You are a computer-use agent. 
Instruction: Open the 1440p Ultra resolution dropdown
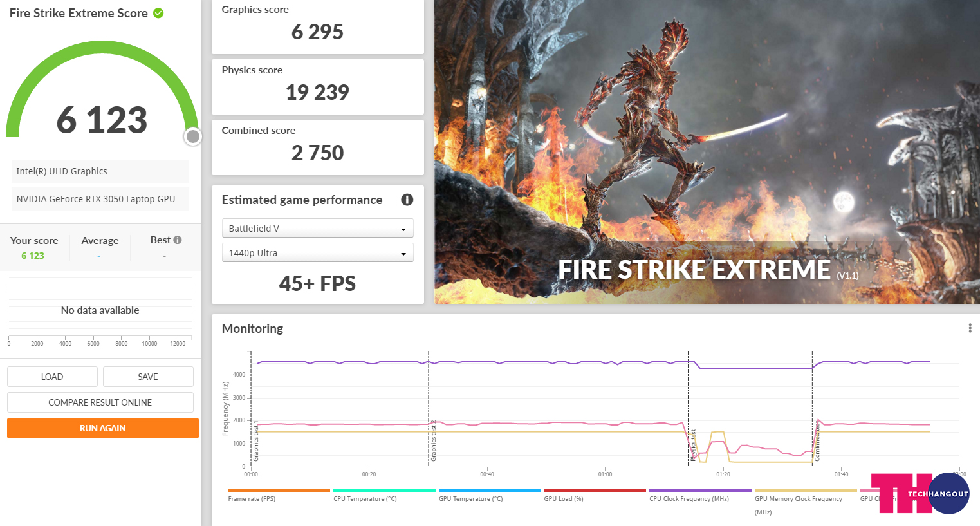[317, 253]
